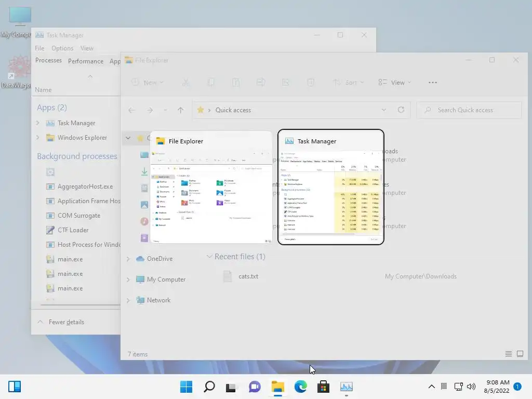Open the clock showing 9:08 AM
532x399 pixels.
pyautogui.click(x=497, y=387)
